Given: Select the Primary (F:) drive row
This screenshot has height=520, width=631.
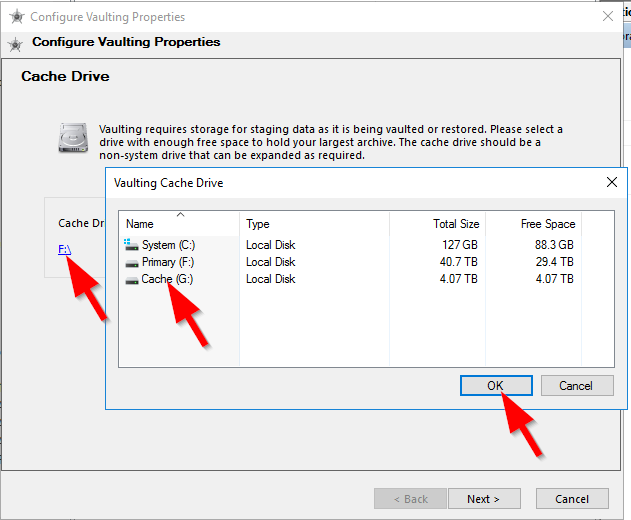Looking at the screenshot, I should [366, 262].
